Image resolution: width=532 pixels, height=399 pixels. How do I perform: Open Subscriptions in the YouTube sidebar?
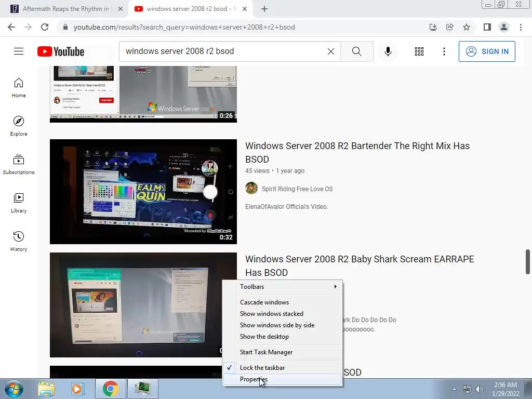19,165
